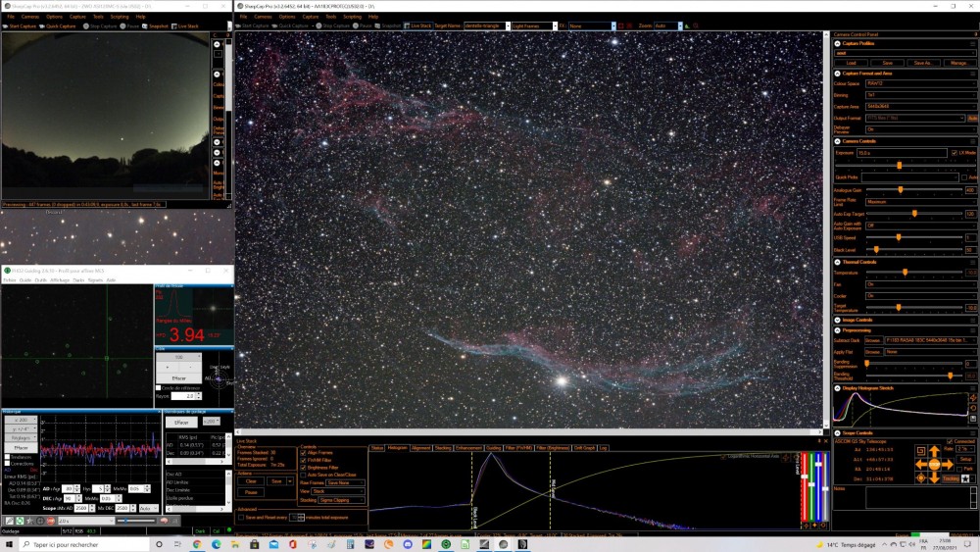980x552 pixels.
Task: Open the PHD2 brain advanced settings icon
Action: pos(164,521)
